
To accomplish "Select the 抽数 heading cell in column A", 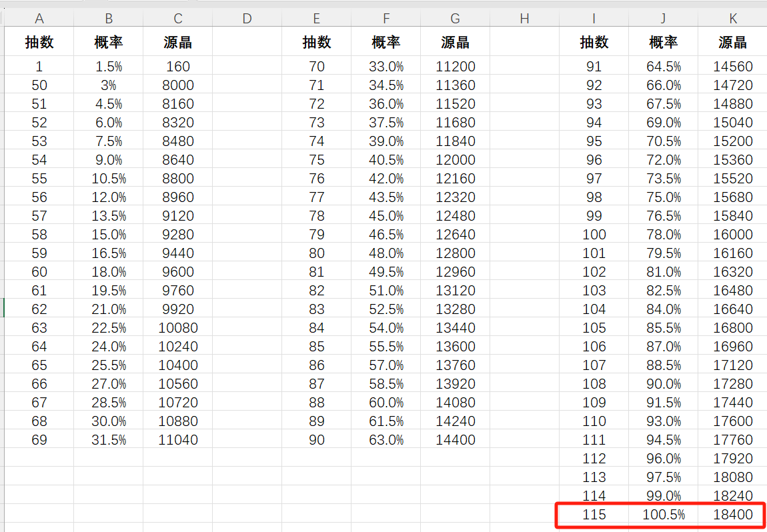I will [39, 41].
